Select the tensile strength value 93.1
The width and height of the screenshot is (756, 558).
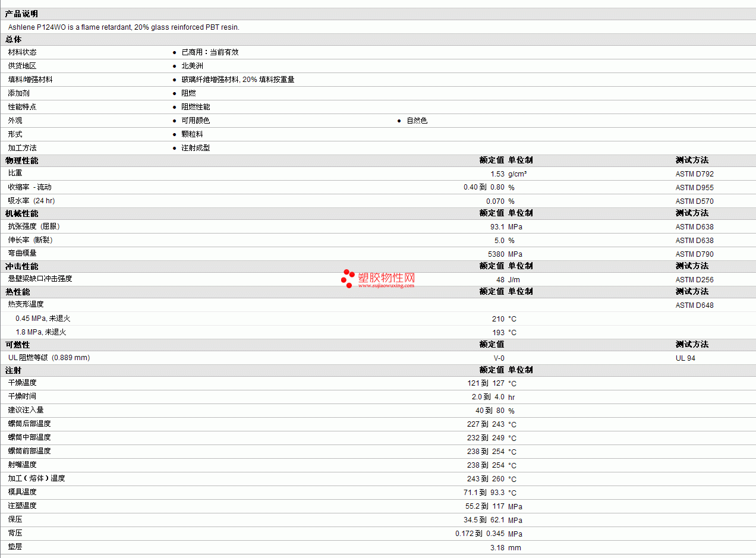[x=497, y=227]
